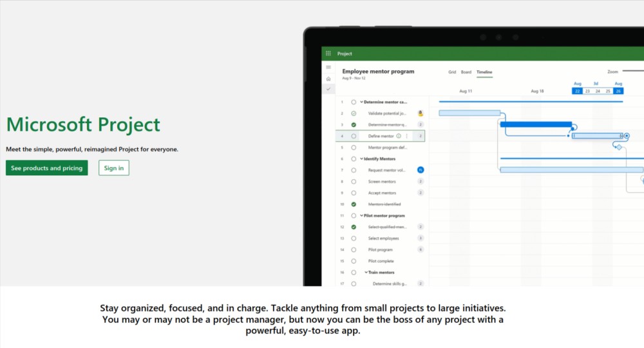Mark Determine mentor ca... summary complete
This screenshot has width=644, height=348.
pyautogui.click(x=354, y=102)
